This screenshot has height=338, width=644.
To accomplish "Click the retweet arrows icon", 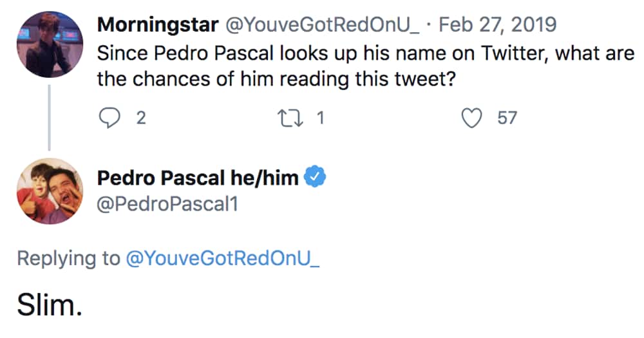I will pos(291,118).
